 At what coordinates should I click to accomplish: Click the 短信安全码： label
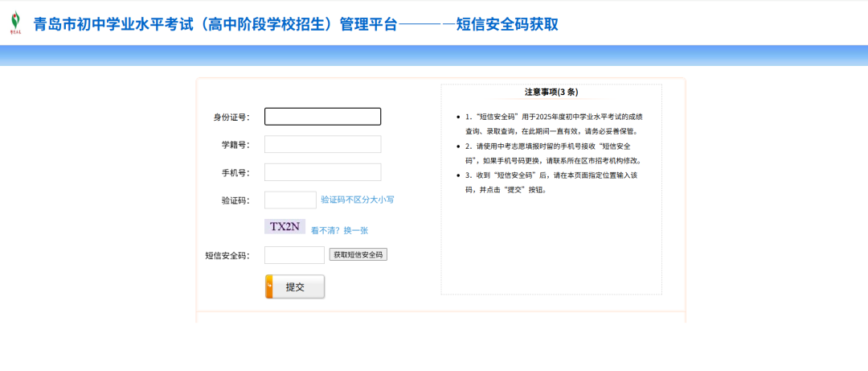(x=227, y=256)
